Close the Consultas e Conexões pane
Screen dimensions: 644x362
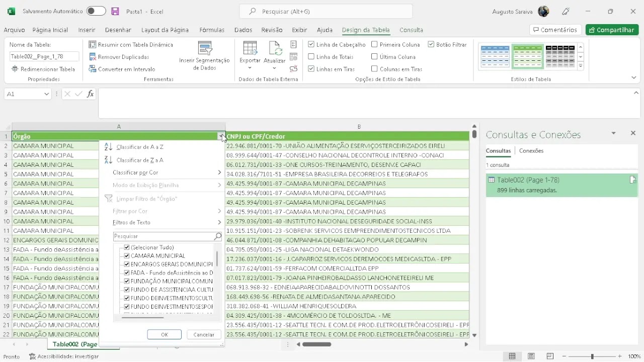click(633, 133)
